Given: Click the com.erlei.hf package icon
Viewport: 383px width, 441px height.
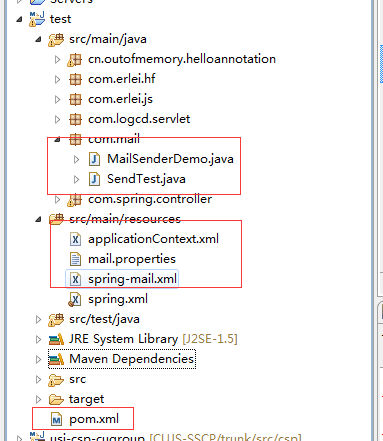Looking at the screenshot, I should click(75, 79).
